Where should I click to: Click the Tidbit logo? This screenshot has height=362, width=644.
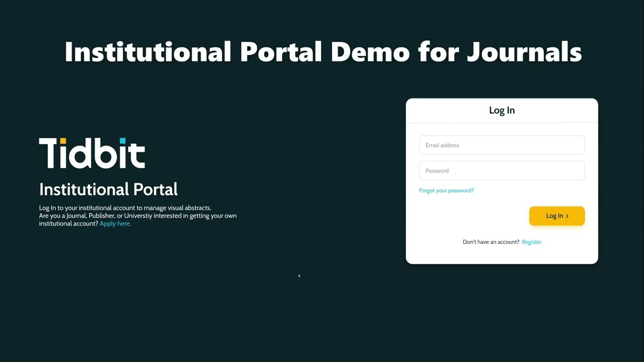[92, 153]
